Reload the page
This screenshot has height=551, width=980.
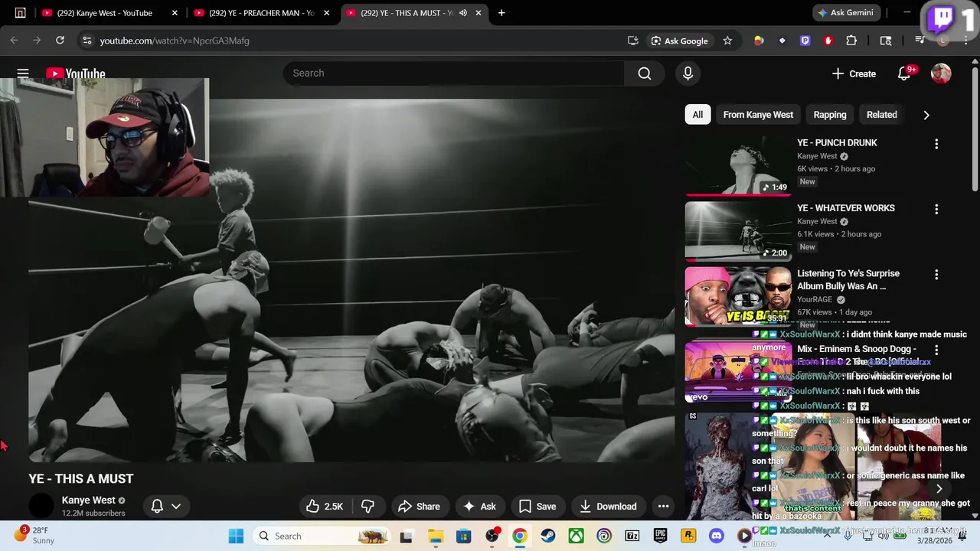click(60, 41)
